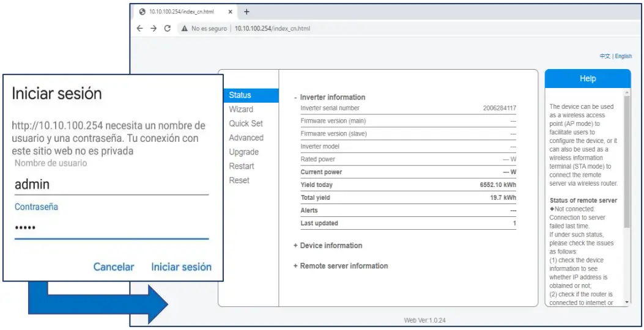Open the Upgrade menu item
This screenshot has width=644, height=330.
pos(244,152)
